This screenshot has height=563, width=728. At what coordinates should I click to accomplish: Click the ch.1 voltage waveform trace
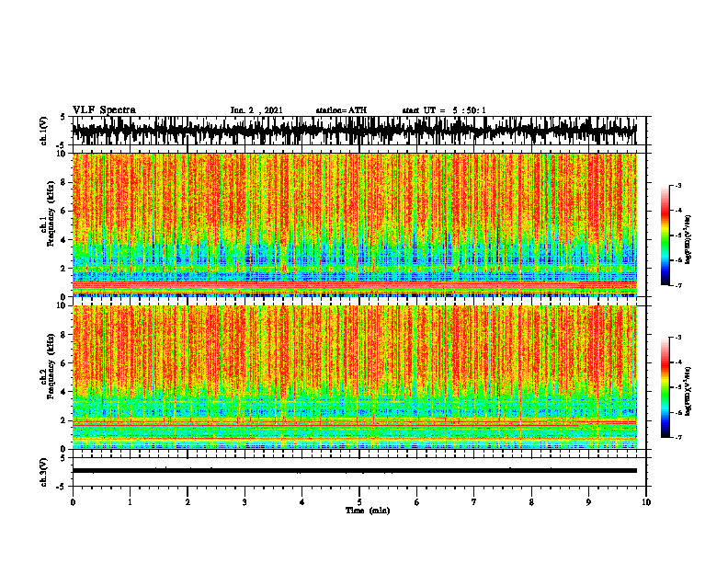(354, 131)
